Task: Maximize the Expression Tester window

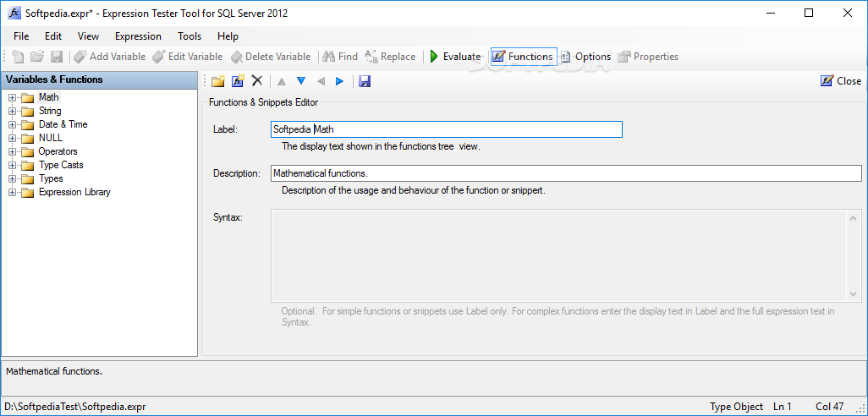Action: point(810,14)
